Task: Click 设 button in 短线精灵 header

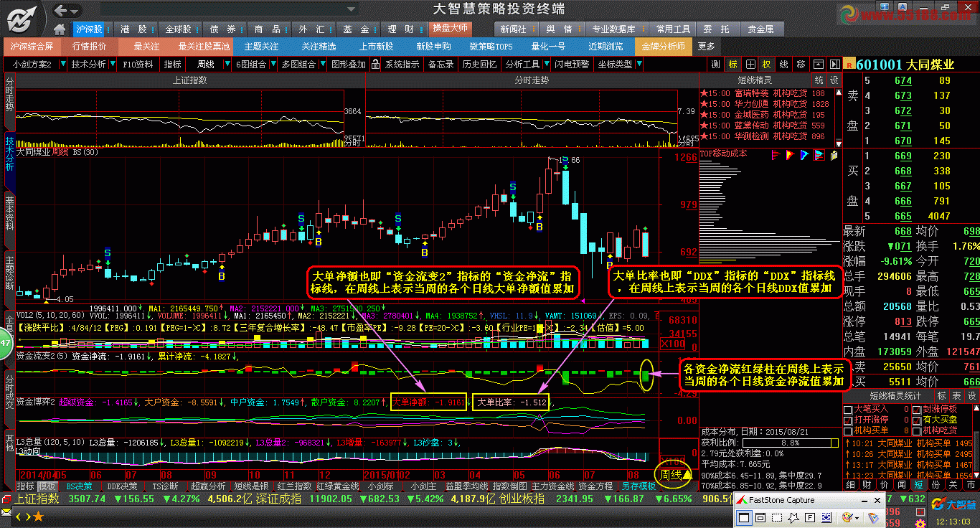Action: (834, 80)
